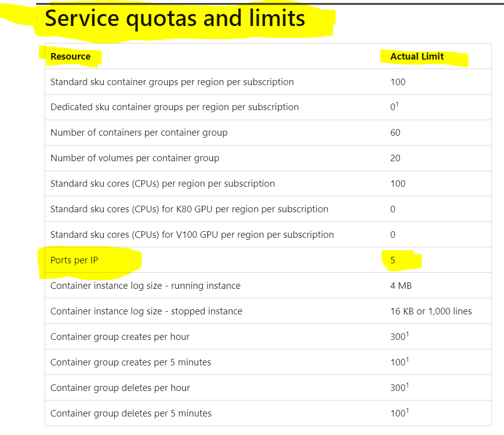Click the 'Resource' column header
This screenshot has height=435, width=504.
(71, 57)
